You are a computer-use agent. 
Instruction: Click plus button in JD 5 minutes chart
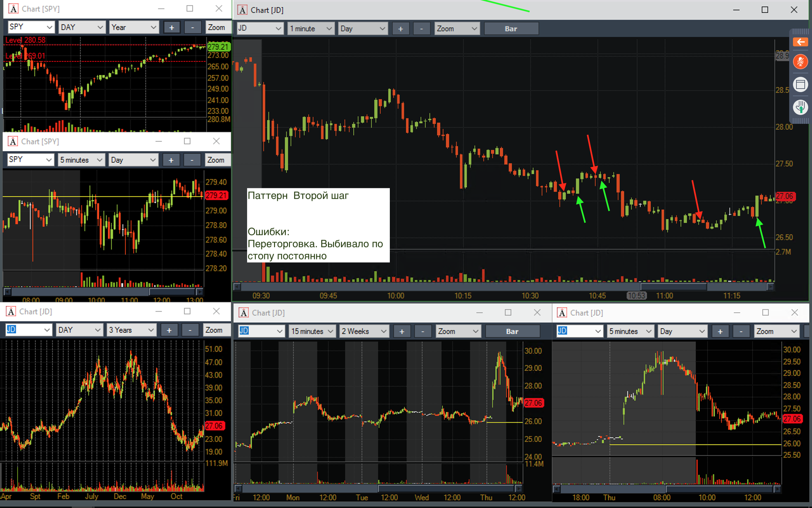pos(720,331)
